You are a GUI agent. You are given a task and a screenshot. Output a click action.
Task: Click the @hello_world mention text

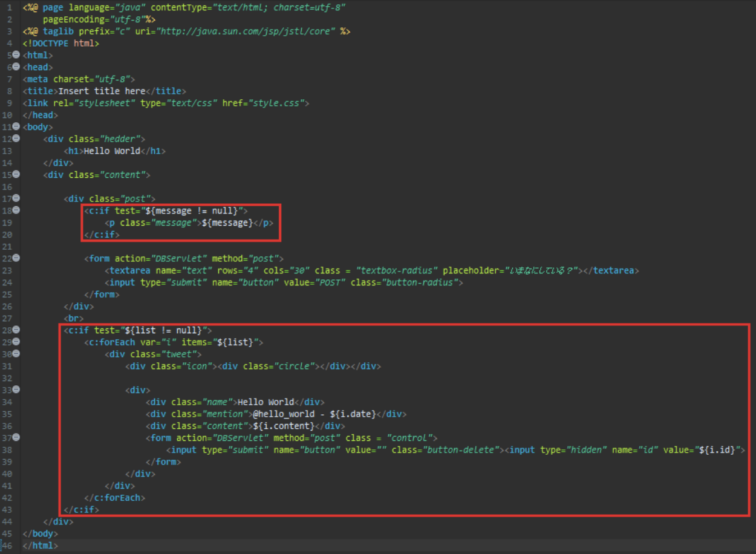click(284, 414)
